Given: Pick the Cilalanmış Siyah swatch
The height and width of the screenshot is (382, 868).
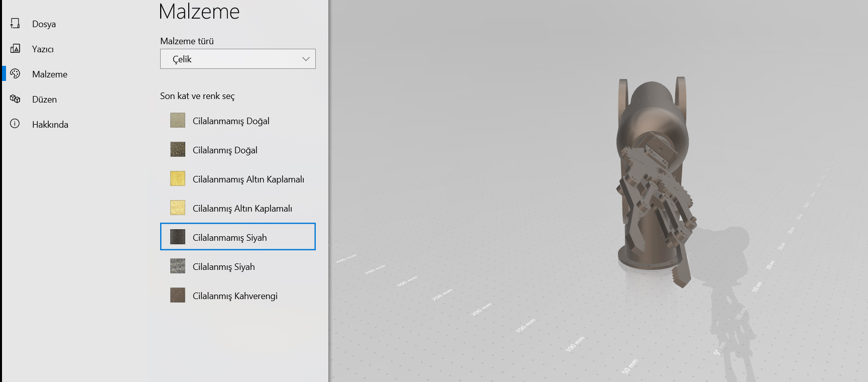Looking at the screenshot, I should point(178,266).
